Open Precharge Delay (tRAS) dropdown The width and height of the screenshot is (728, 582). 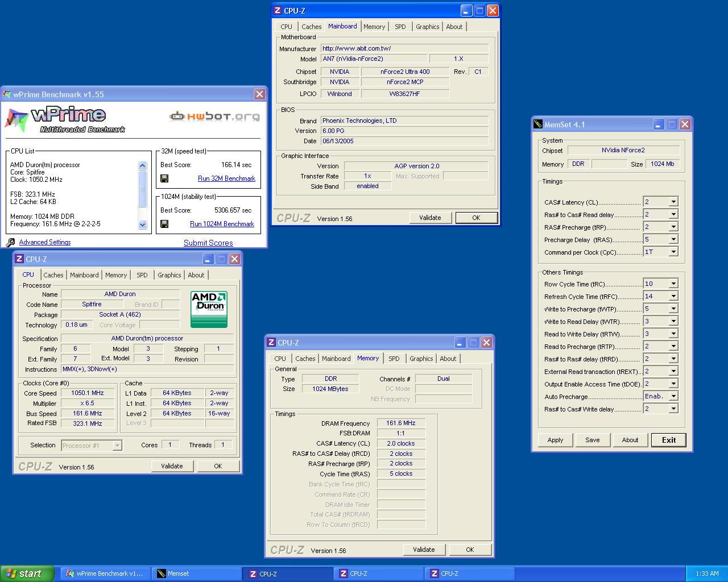click(x=673, y=239)
